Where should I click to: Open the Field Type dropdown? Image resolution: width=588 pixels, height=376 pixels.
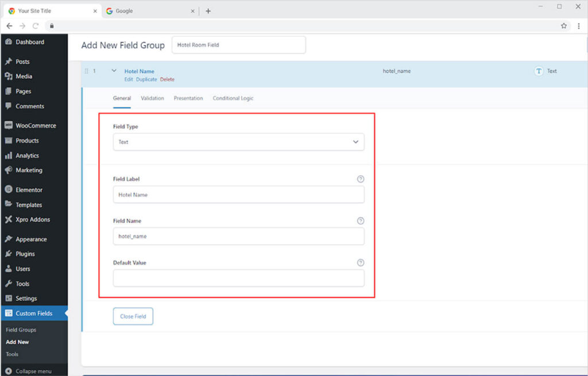coord(238,142)
